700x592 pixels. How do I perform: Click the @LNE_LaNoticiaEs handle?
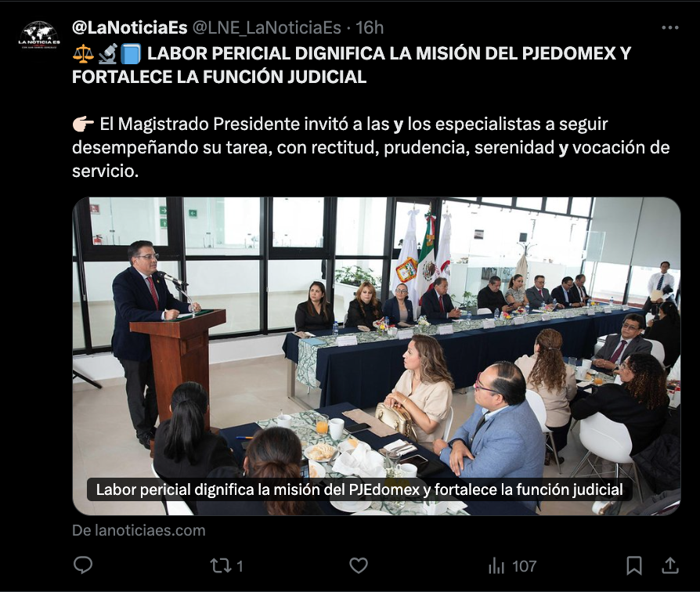pos(266,27)
